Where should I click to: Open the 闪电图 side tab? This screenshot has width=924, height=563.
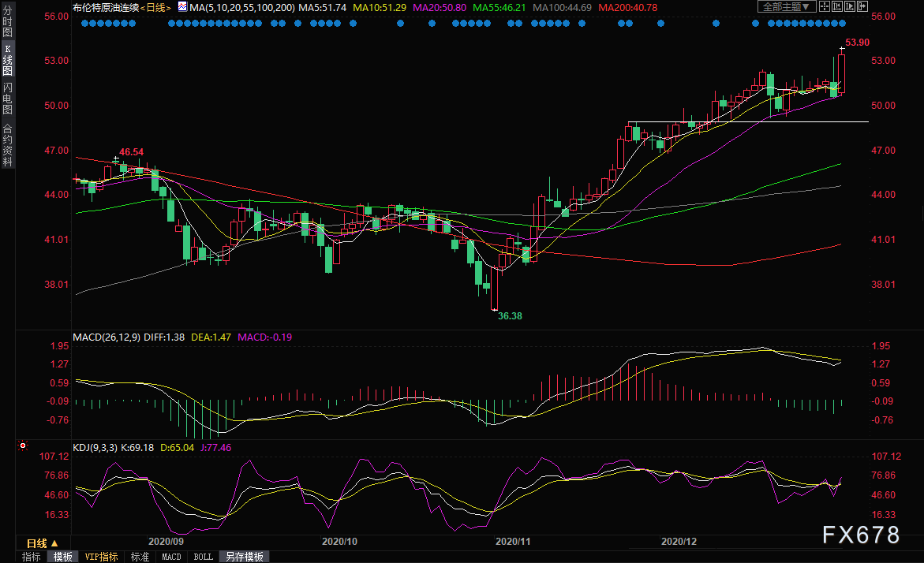coord(7,99)
